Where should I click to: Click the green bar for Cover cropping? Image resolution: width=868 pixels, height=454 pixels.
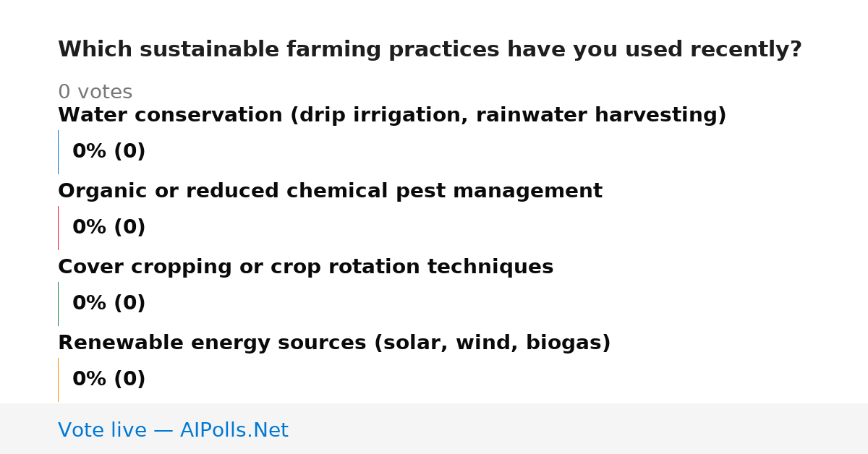click(x=58, y=304)
